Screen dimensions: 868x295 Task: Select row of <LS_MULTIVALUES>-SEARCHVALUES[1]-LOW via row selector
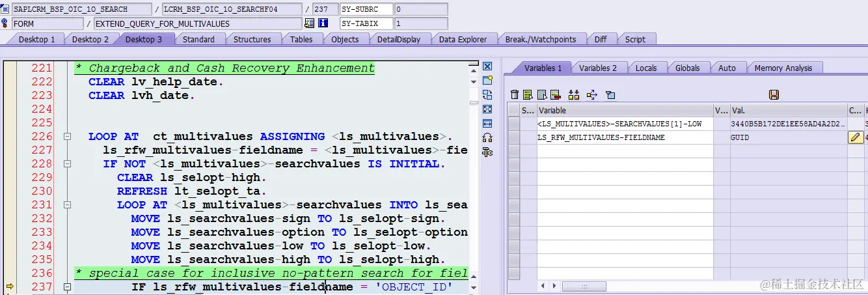(x=514, y=124)
